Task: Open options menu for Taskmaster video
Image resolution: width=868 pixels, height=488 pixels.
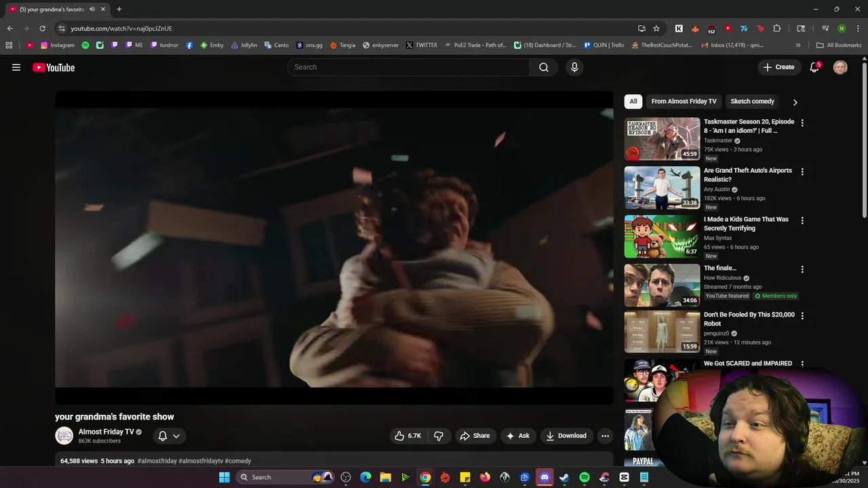Action: pos(802,123)
